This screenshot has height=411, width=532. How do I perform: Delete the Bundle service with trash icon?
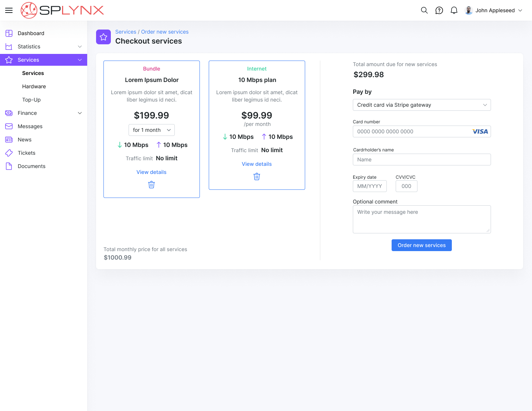(x=151, y=185)
